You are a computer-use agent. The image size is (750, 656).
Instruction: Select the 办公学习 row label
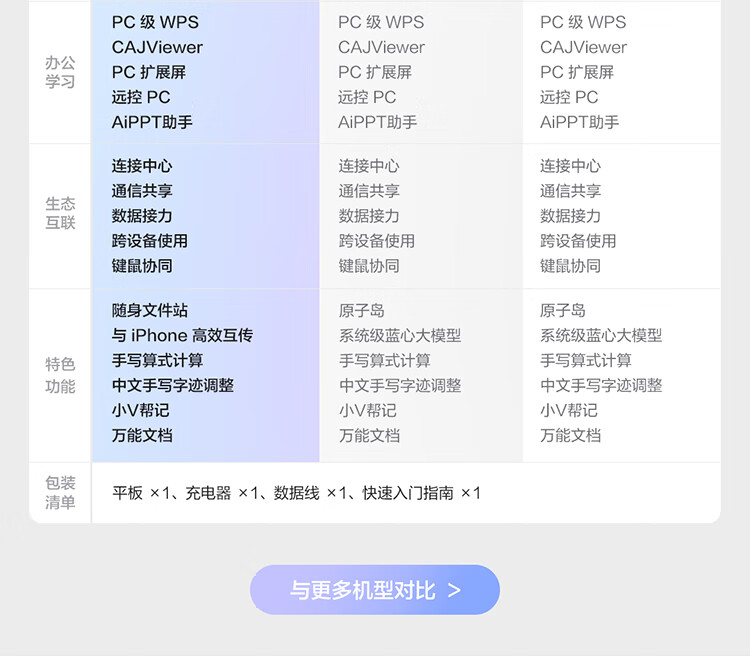click(60, 72)
